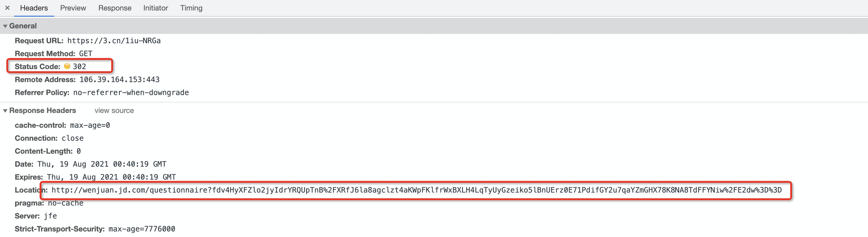Click the Status Code 302 value
The height and width of the screenshot is (237, 868).
click(x=80, y=67)
